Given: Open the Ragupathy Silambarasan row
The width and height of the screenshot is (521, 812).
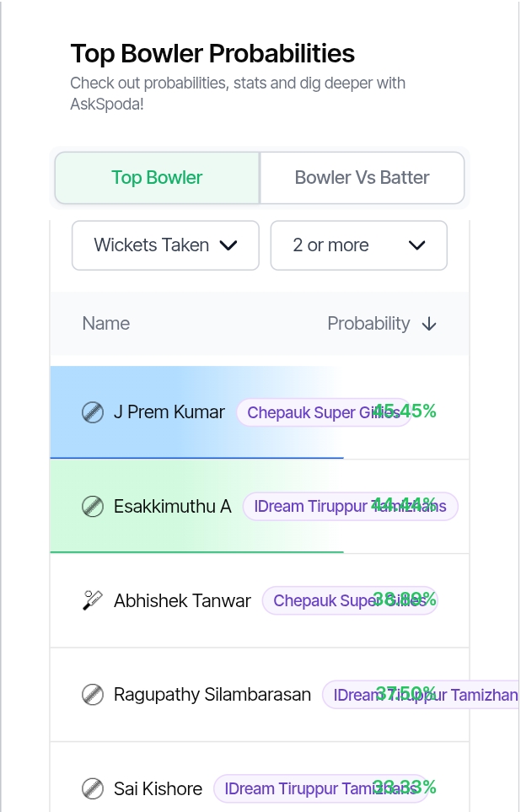Looking at the screenshot, I should point(260,695).
